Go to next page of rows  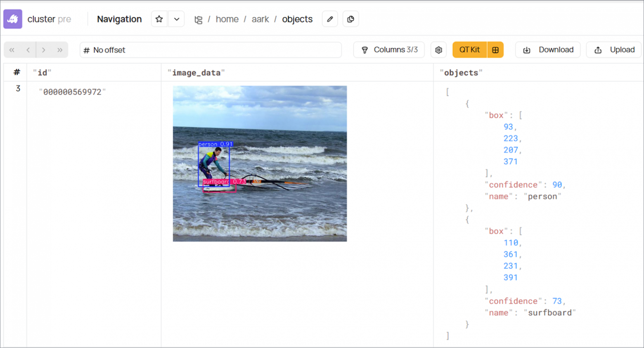click(44, 50)
